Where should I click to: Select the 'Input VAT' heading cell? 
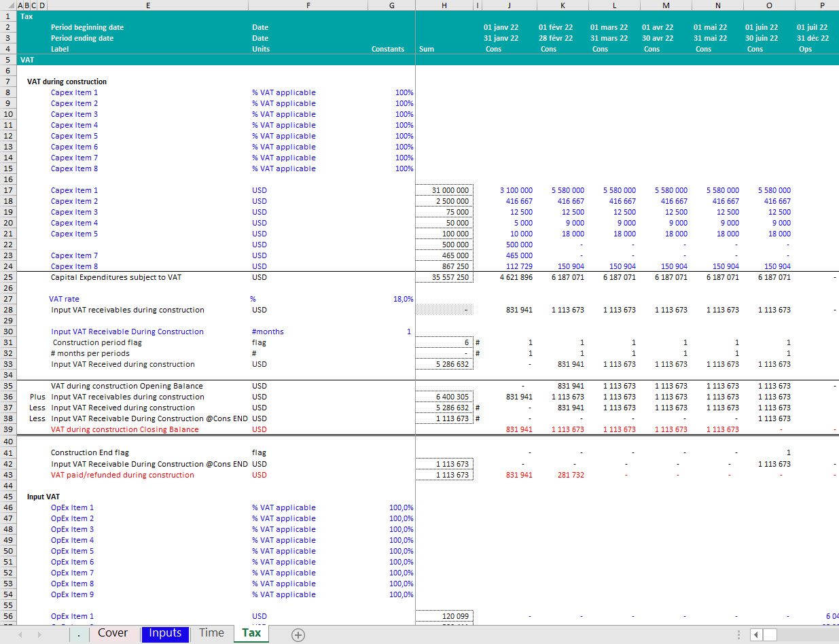(x=43, y=497)
